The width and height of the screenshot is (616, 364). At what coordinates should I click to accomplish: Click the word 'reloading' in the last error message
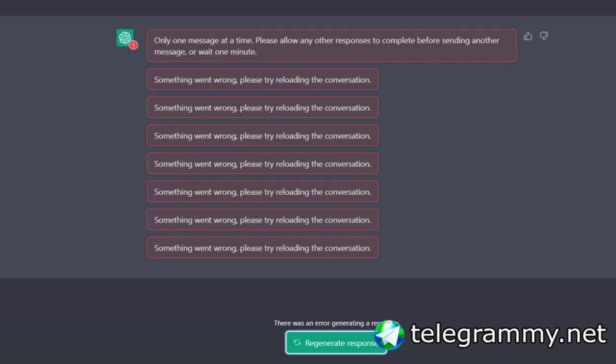(293, 248)
